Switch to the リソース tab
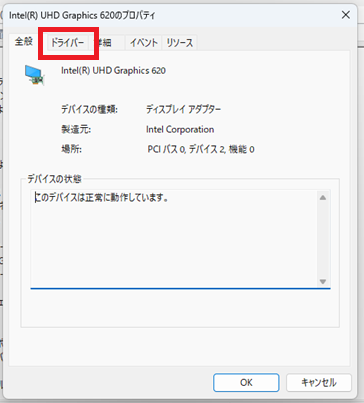Viewport: 364px width, 403px height. 180,43
